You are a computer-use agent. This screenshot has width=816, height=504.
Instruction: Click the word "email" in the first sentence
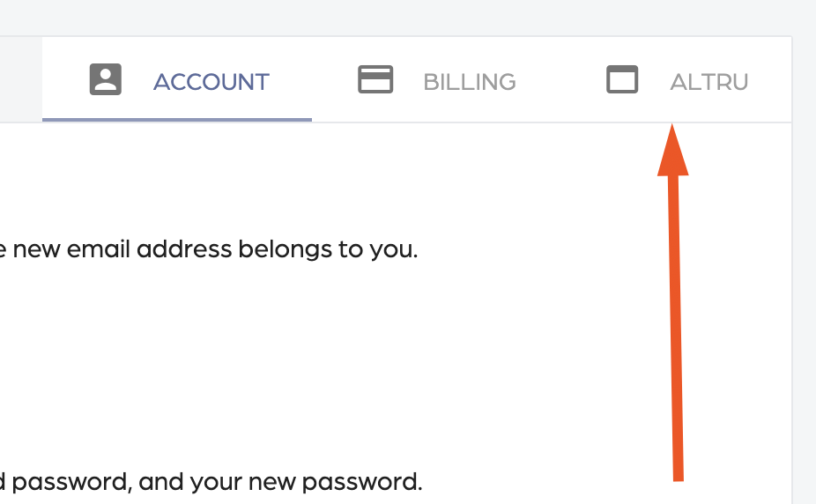[x=99, y=249]
